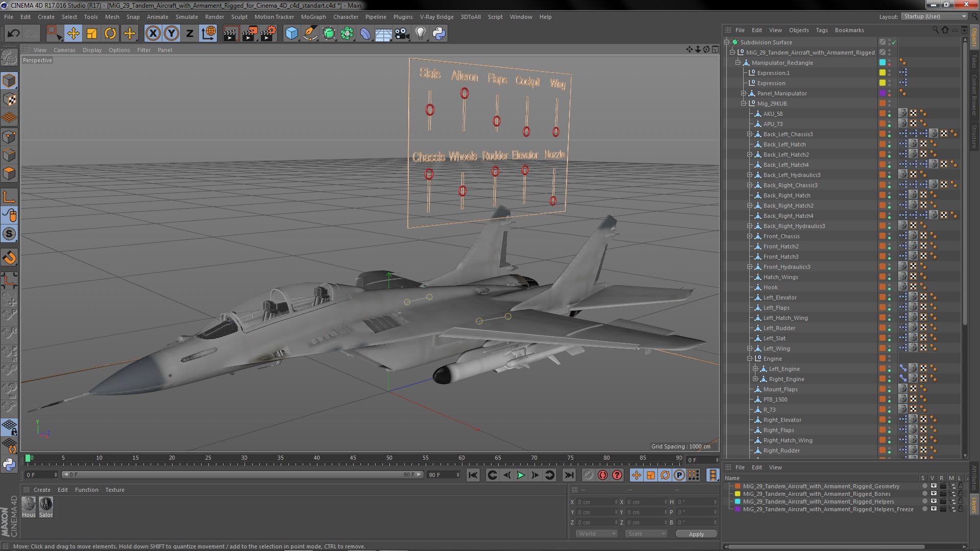Add a Cube primitive object
This screenshot has width=980, height=551.
click(291, 34)
